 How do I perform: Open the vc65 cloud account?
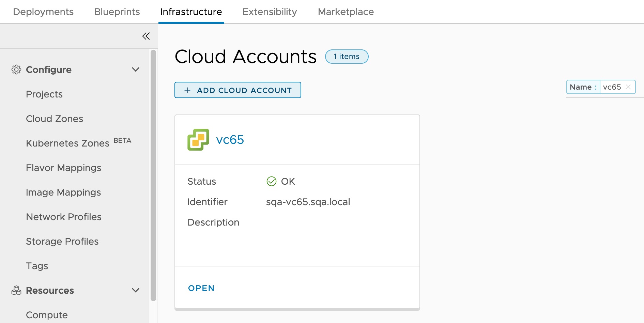[201, 288]
